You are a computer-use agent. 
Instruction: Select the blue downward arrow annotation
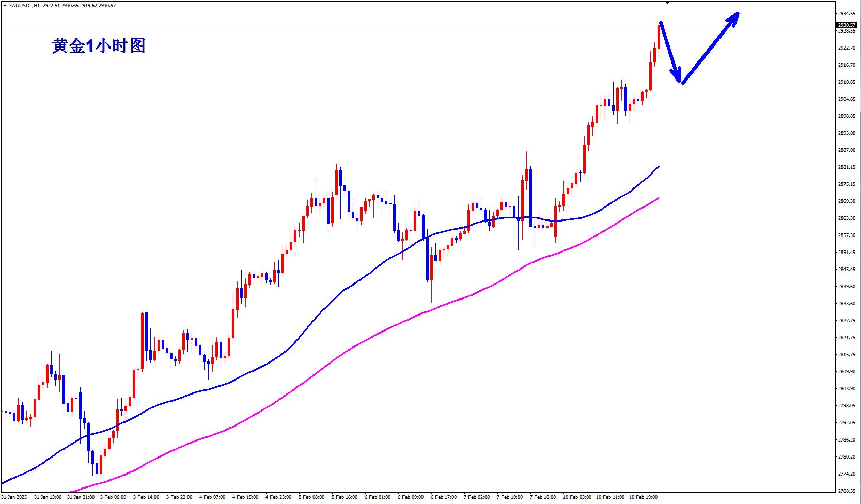click(x=670, y=53)
